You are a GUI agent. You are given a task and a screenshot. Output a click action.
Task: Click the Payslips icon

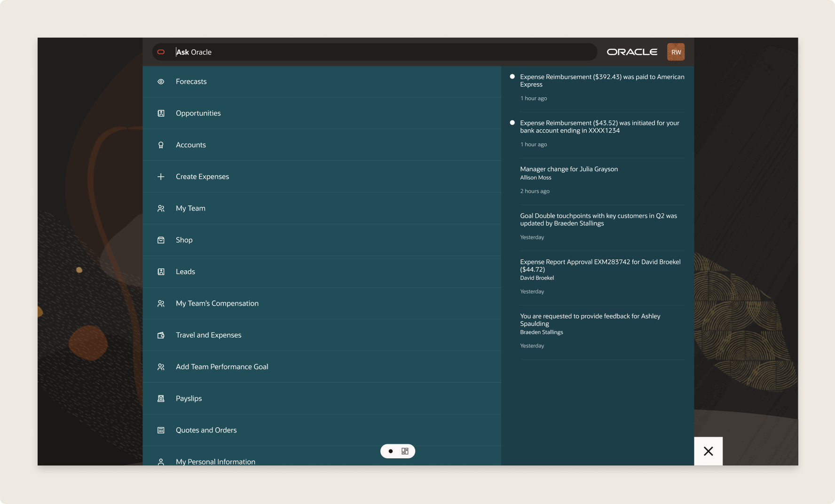tap(161, 398)
